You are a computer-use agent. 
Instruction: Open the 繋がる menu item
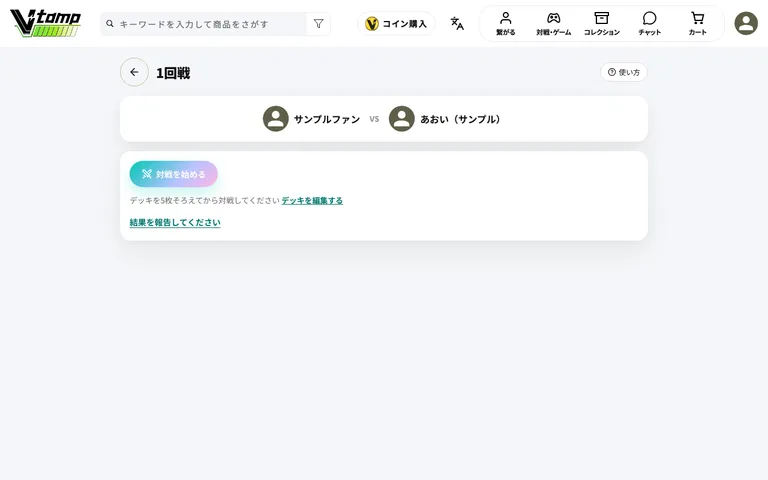pos(505,24)
